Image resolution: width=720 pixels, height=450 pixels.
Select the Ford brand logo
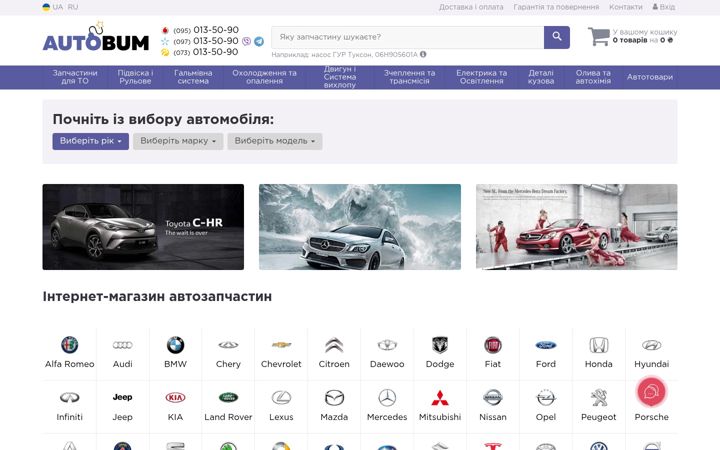click(x=546, y=345)
